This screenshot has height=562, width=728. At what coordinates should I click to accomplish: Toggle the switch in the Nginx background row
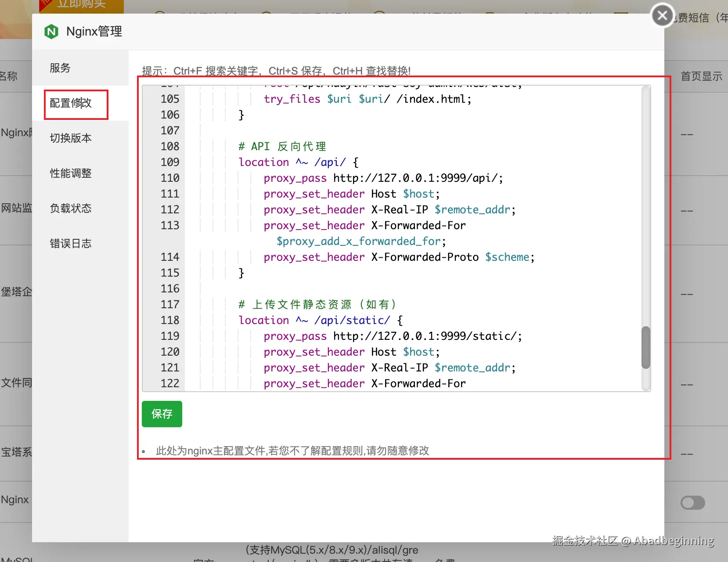pyautogui.click(x=692, y=503)
